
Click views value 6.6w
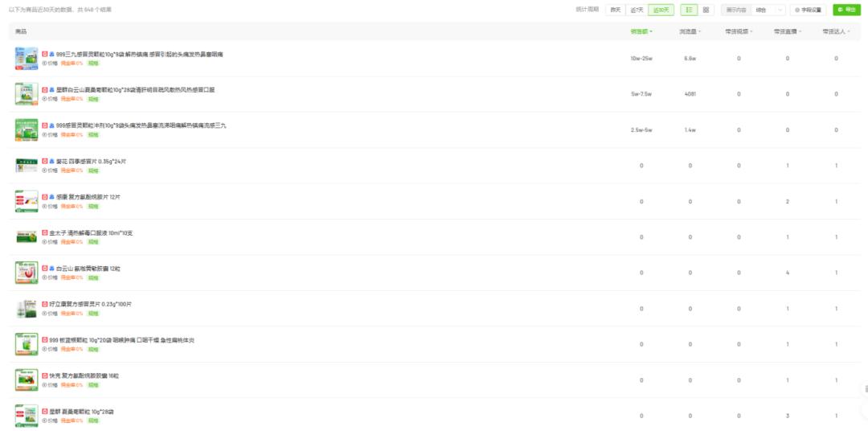click(690, 58)
